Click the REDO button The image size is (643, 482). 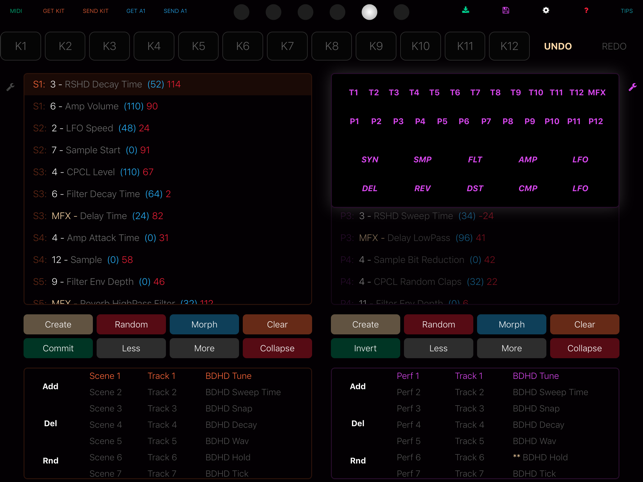[614, 46]
